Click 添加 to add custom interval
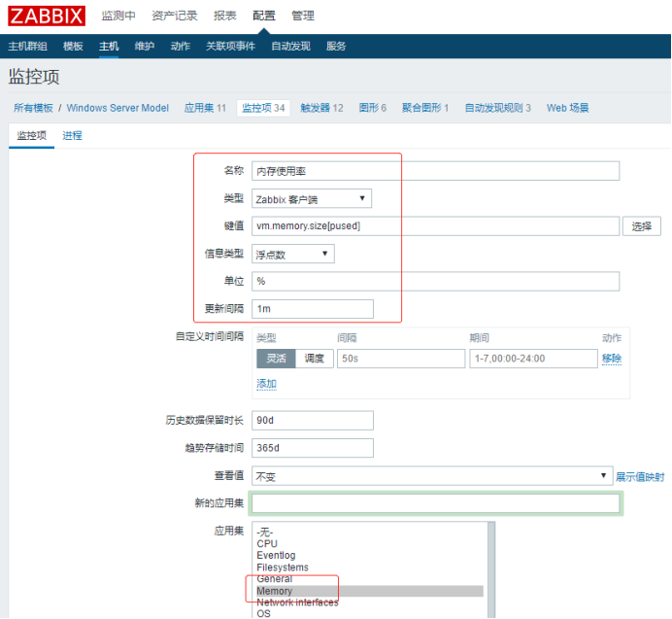This screenshot has height=619, width=672. tap(266, 384)
